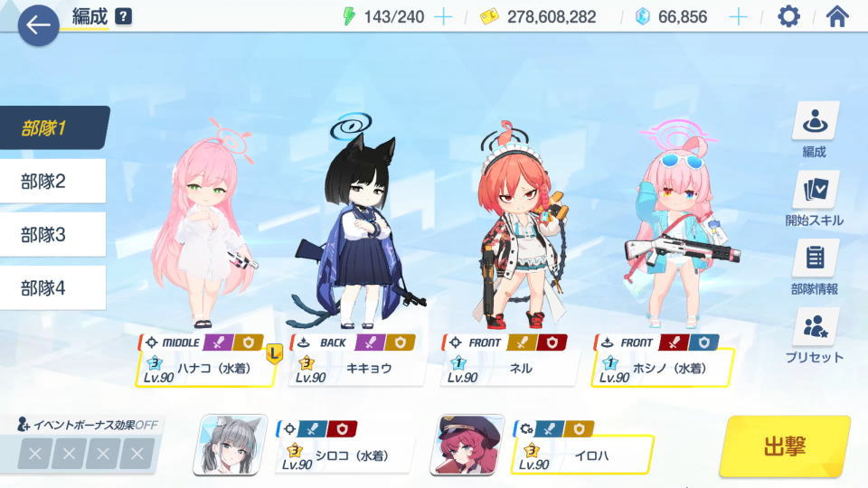Click シロコ（水着） portrait thumbnail

[230, 445]
